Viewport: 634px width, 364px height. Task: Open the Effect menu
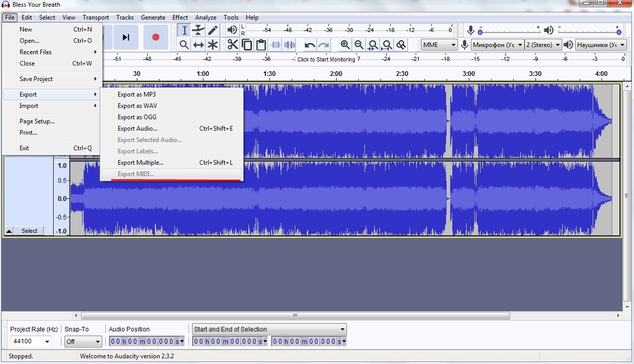tap(180, 18)
